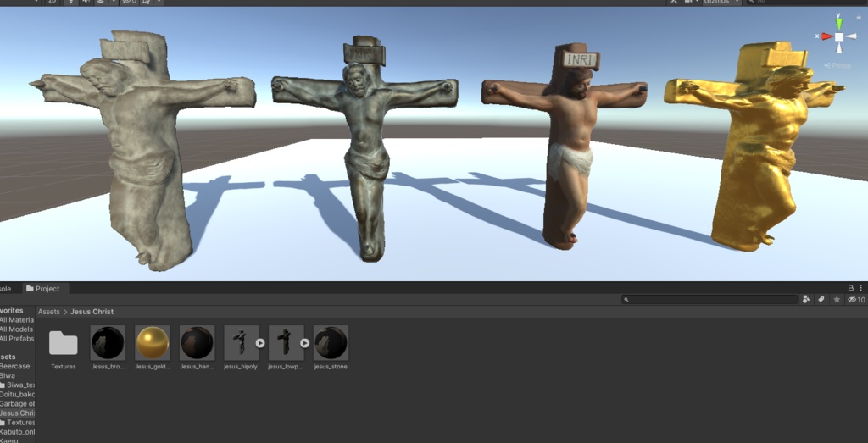Click the center cube of the orientation gizmo

click(839, 36)
